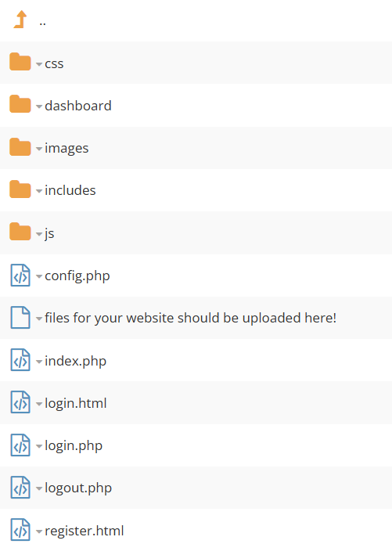Open dropdown arrow beside logout.php
The width and height of the screenshot is (392, 544).
tap(39, 488)
